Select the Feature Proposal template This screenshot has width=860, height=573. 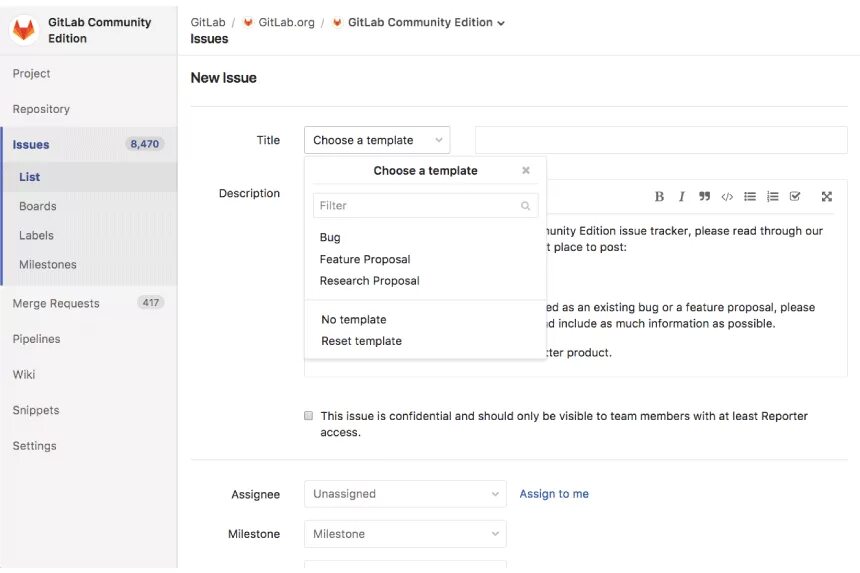pyautogui.click(x=365, y=259)
